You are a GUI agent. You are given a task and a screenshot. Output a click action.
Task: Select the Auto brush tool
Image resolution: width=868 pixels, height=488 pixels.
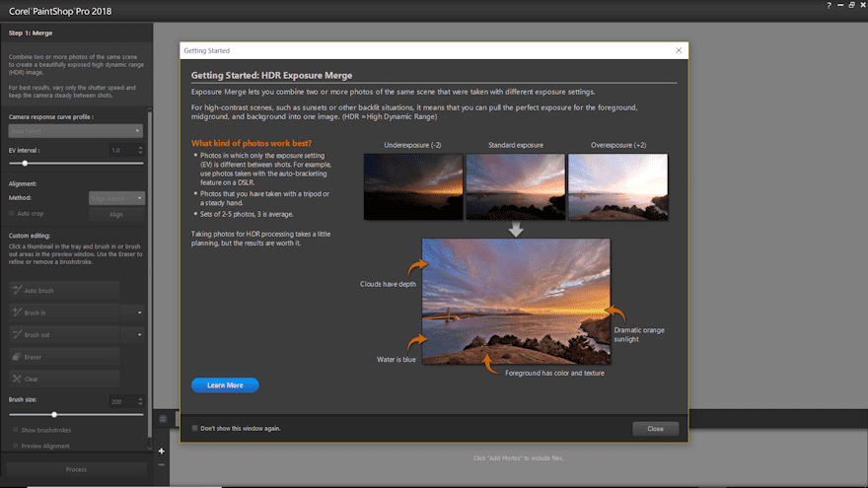coord(64,290)
